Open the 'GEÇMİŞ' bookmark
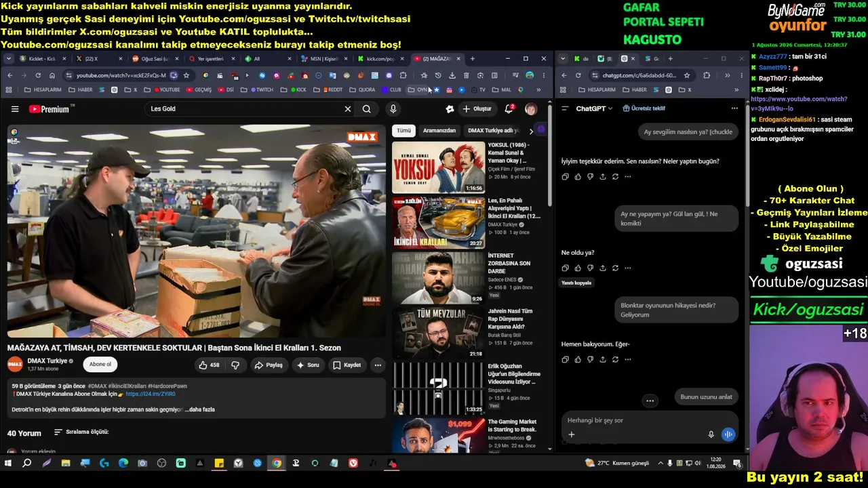 coord(199,89)
